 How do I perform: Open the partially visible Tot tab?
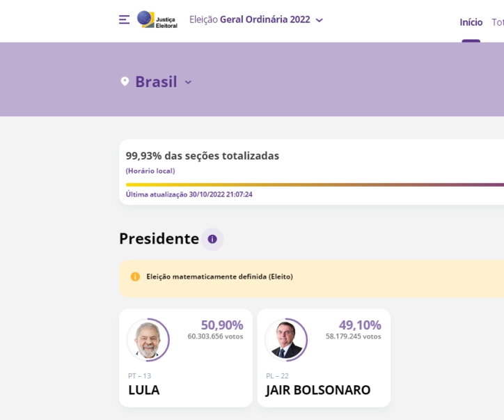click(498, 22)
